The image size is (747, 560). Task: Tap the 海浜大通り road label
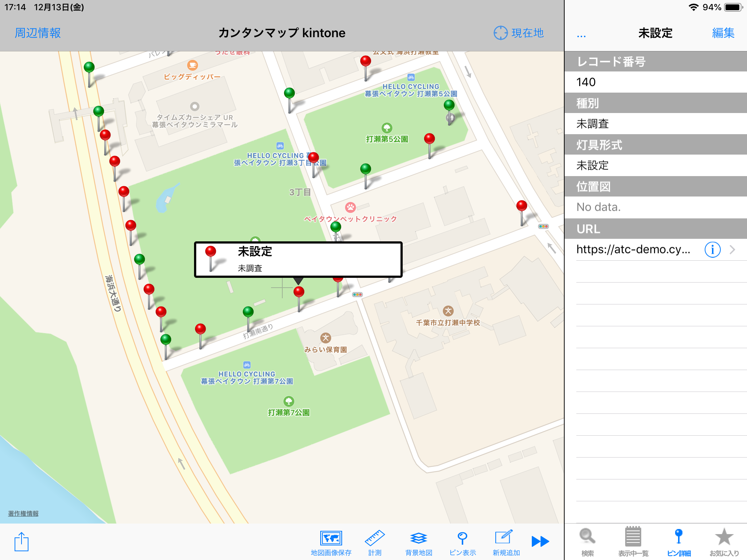tap(113, 293)
